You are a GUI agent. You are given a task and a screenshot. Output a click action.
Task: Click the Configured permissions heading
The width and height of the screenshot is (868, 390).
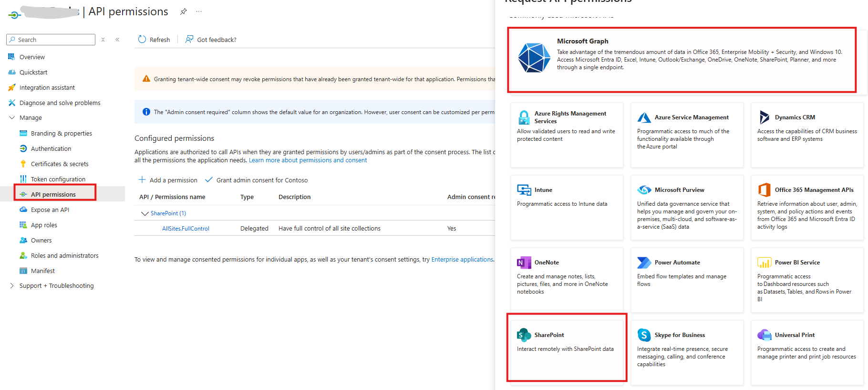[x=174, y=138]
